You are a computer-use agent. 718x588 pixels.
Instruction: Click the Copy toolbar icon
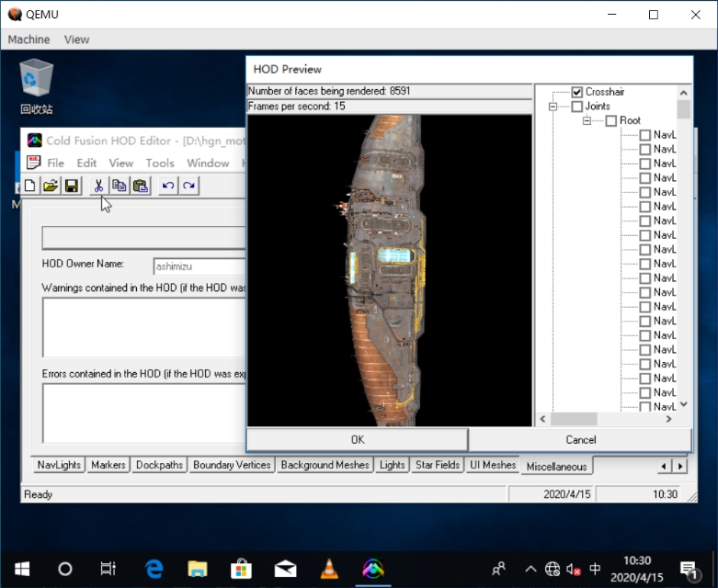coord(120,186)
